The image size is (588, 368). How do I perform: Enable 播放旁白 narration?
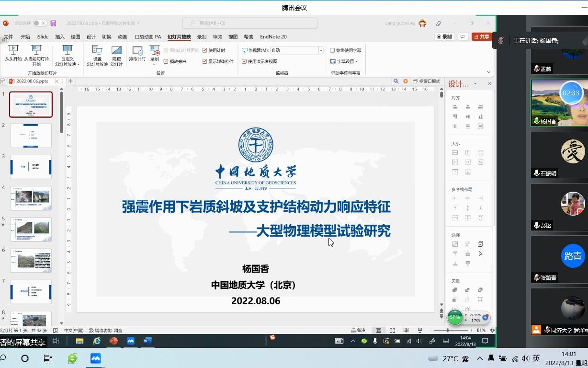(165, 61)
